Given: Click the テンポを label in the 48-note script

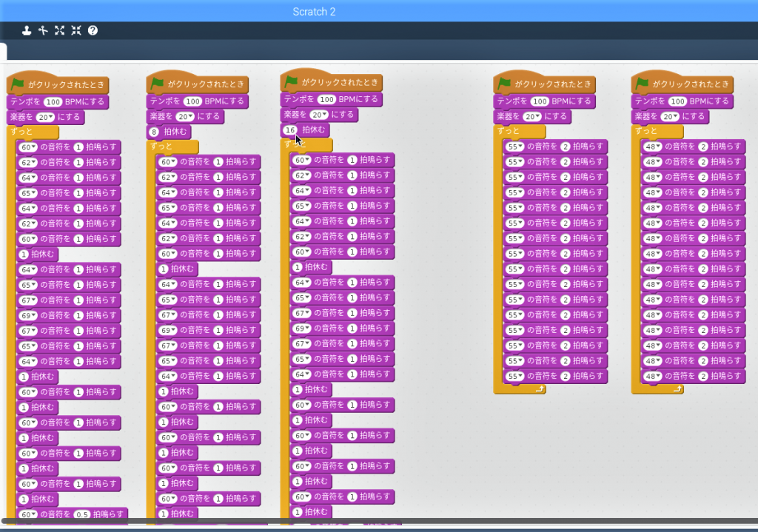Looking at the screenshot, I should click(x=651, y=101).
